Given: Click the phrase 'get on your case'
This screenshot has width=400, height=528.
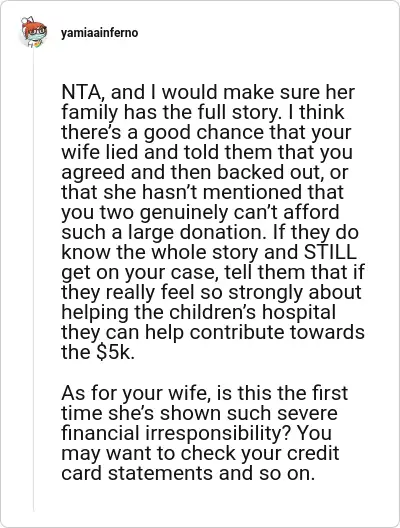Looking at the screenshot, I should pyautogui.click(x=140, y=272).
